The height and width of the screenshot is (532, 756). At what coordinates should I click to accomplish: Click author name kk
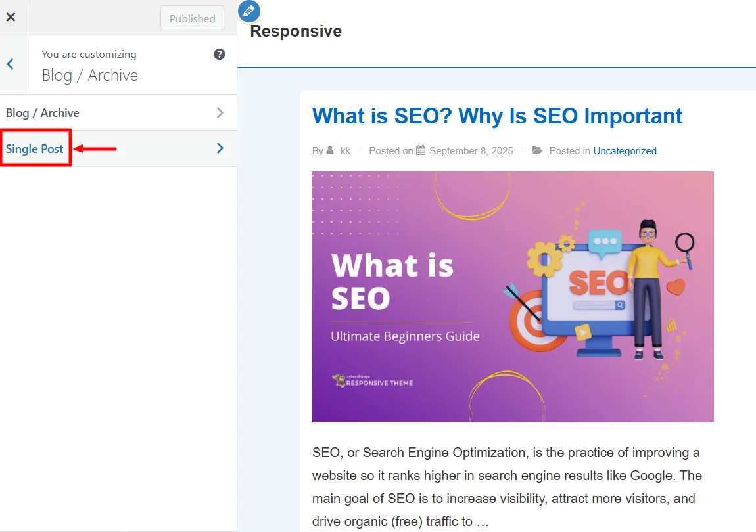click(x=345, y=151)
